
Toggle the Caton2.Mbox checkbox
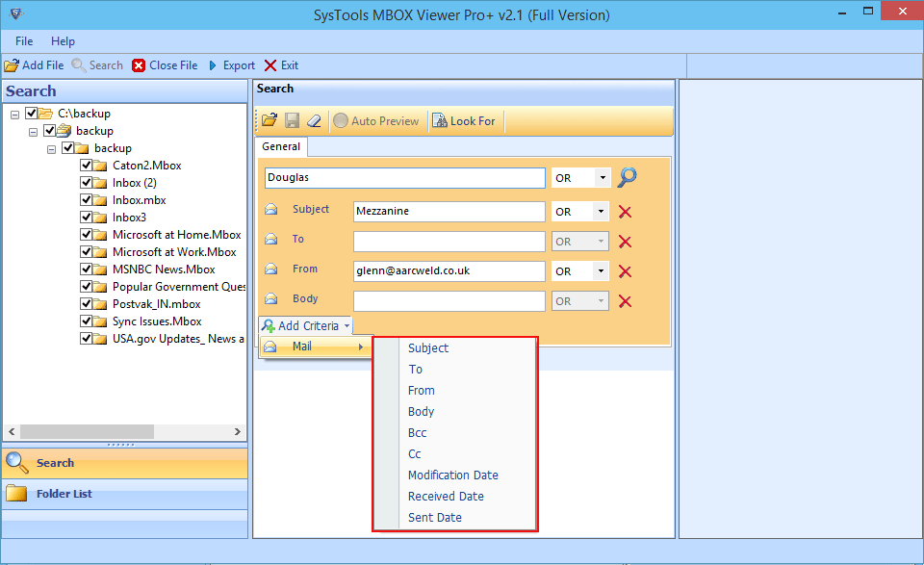pos(86,166)
